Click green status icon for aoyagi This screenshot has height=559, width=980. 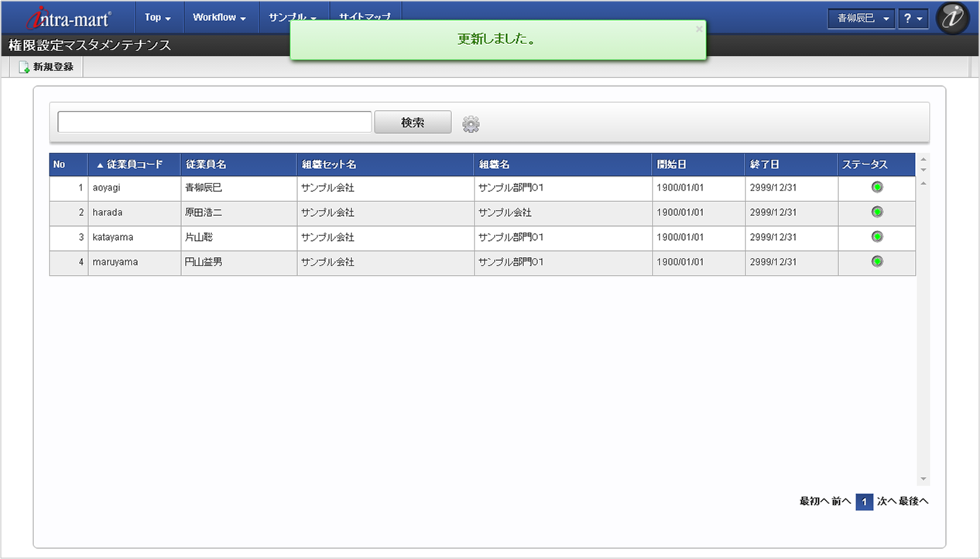877,187
